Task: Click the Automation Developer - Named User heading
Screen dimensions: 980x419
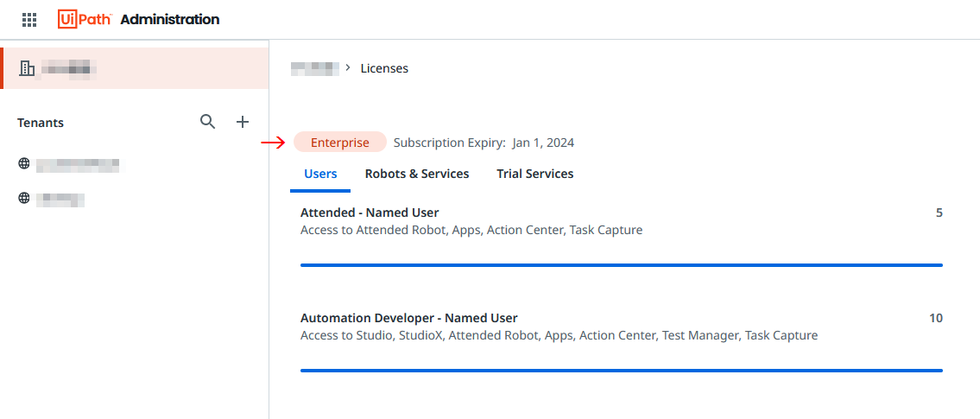Action: [408, 318]
